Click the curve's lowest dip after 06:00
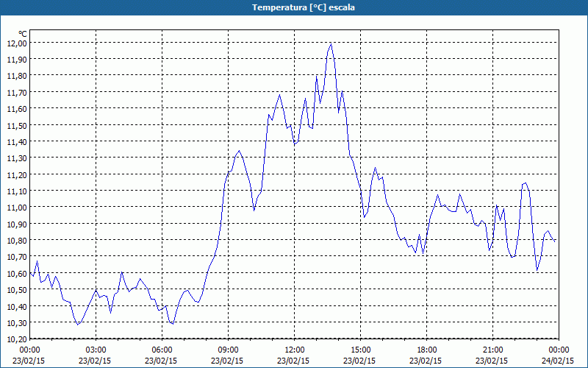The height and width of the screenshot is (368, 588). [x=173, y=323]
